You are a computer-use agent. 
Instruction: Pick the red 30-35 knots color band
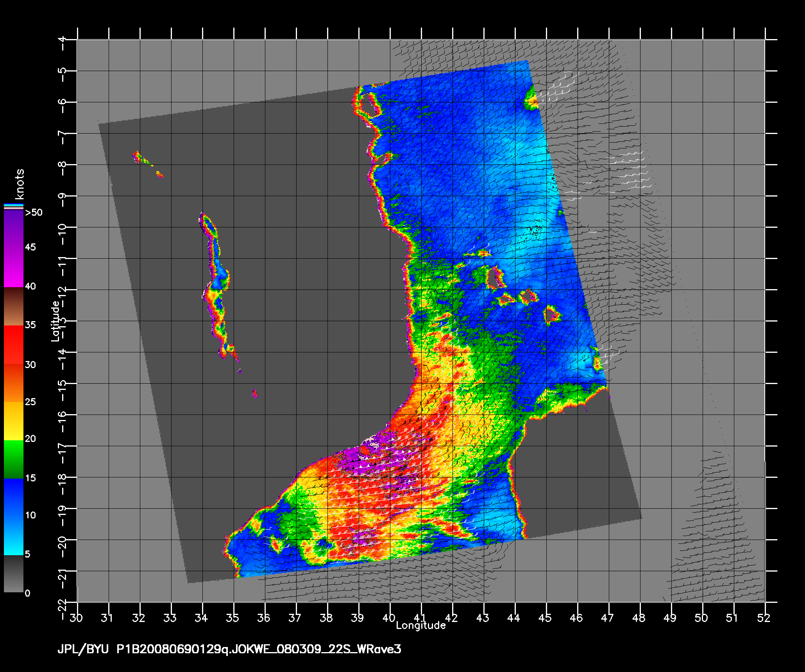point(14,345)
